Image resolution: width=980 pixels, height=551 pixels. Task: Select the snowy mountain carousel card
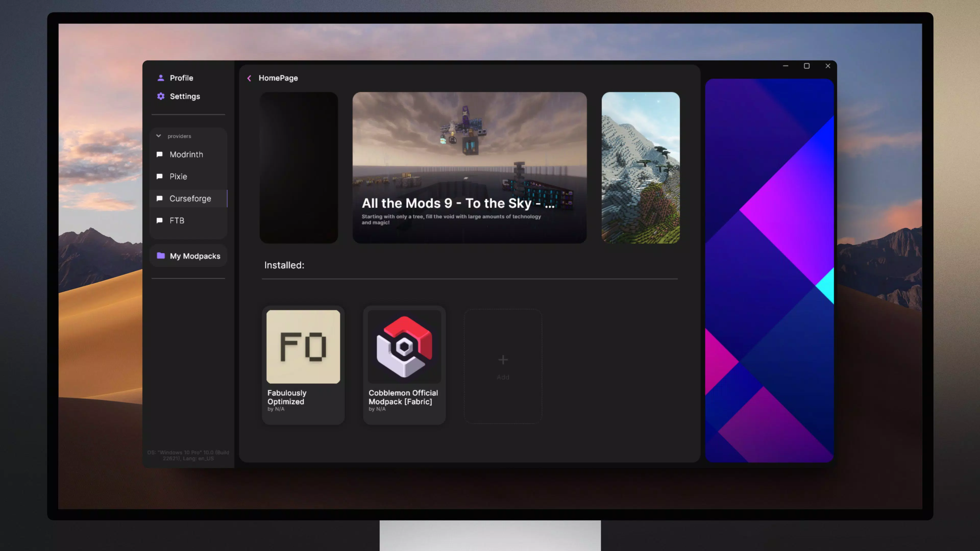click(x=641, y=168)
